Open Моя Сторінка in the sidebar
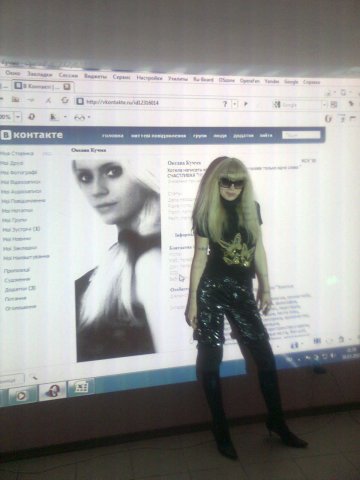This screenshot has width=360, height=480. (x=17, y=154)
